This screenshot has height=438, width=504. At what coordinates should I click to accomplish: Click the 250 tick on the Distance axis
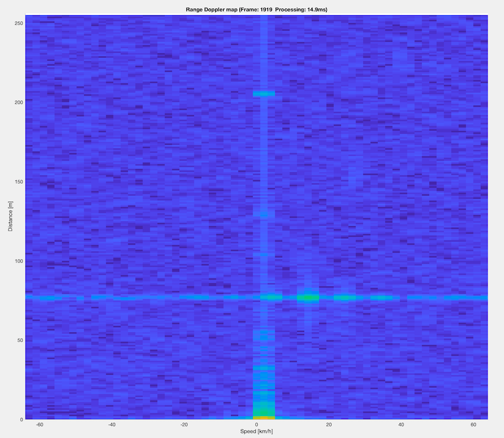[19, 24]
